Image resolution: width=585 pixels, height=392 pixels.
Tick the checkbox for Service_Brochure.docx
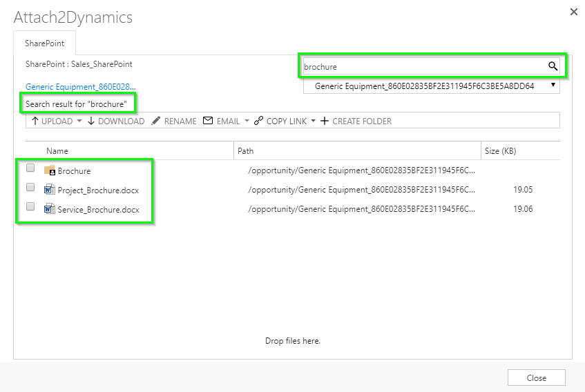(x=30, y=206)
